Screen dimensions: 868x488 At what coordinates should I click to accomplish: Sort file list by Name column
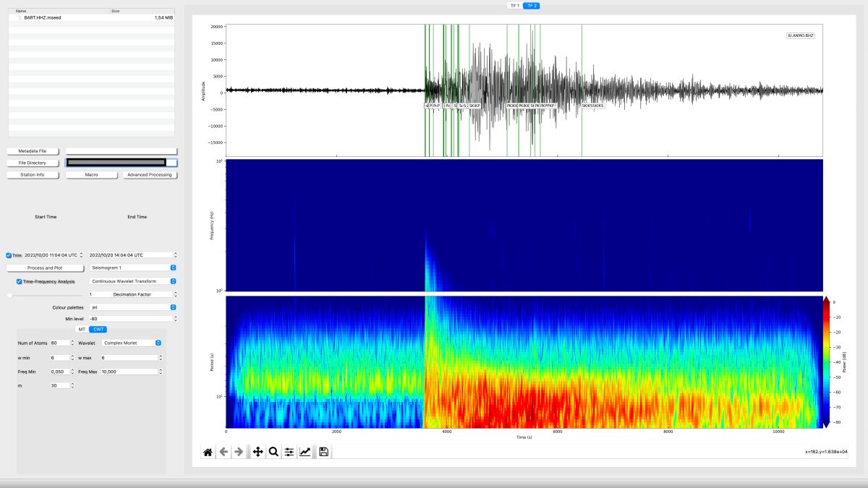(x=59, y=11)
